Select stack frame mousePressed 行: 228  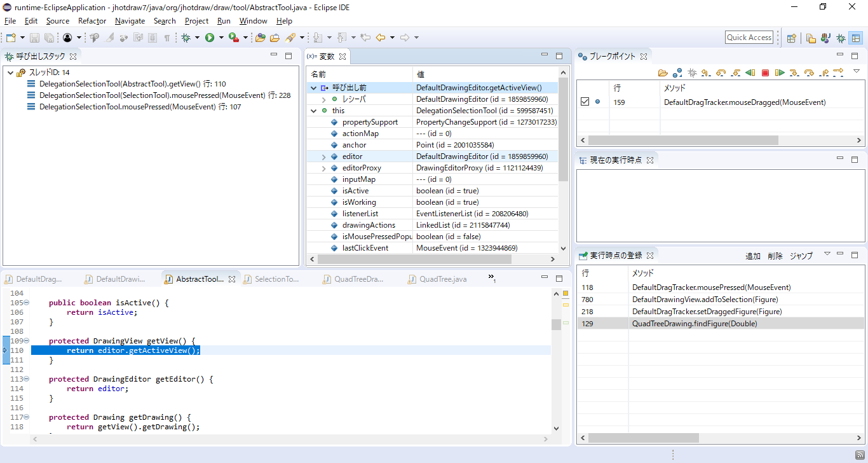click(x=159, y=95)
